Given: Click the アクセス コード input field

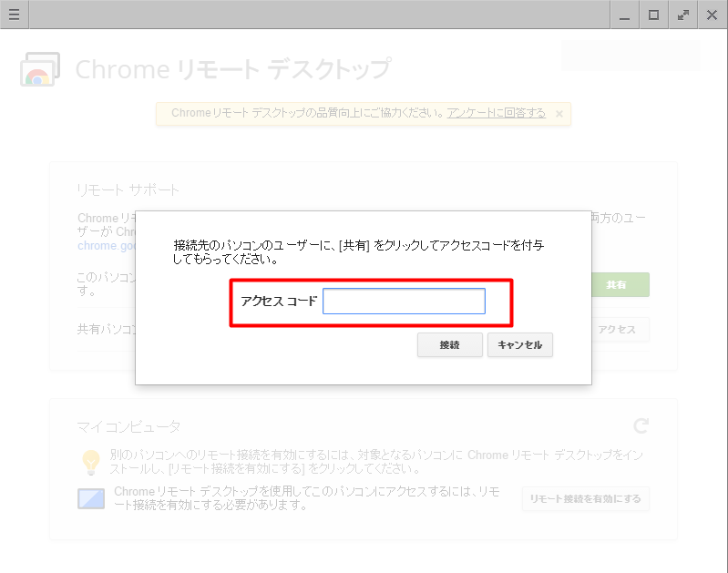Looking at the screenshot, I should pyautogui.click(x=404, y=301).
